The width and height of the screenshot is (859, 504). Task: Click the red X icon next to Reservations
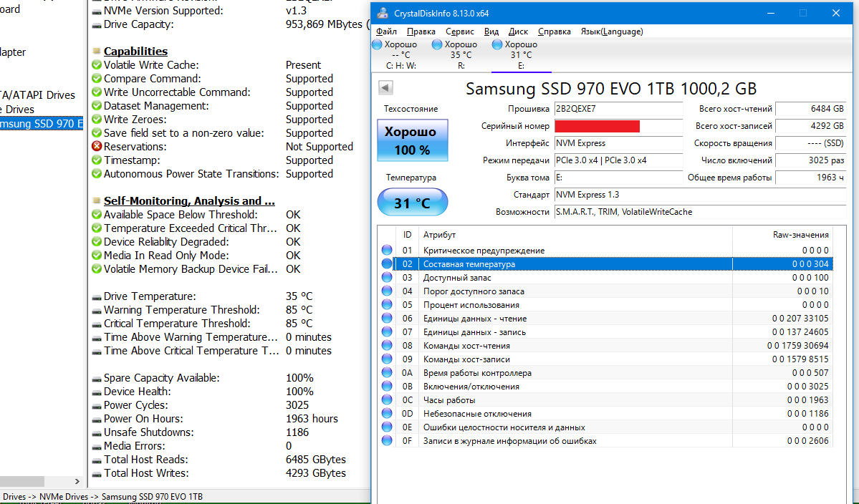(x=97, y=147)
